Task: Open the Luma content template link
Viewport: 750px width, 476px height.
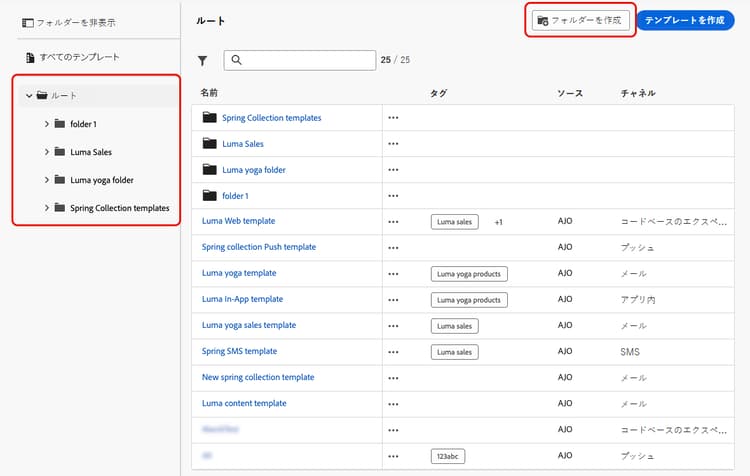Action: click(x=244, y=403)
